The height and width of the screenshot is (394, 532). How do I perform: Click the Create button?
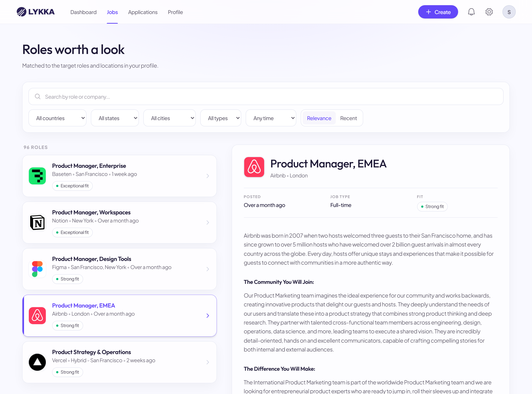(x=438, y=12)
